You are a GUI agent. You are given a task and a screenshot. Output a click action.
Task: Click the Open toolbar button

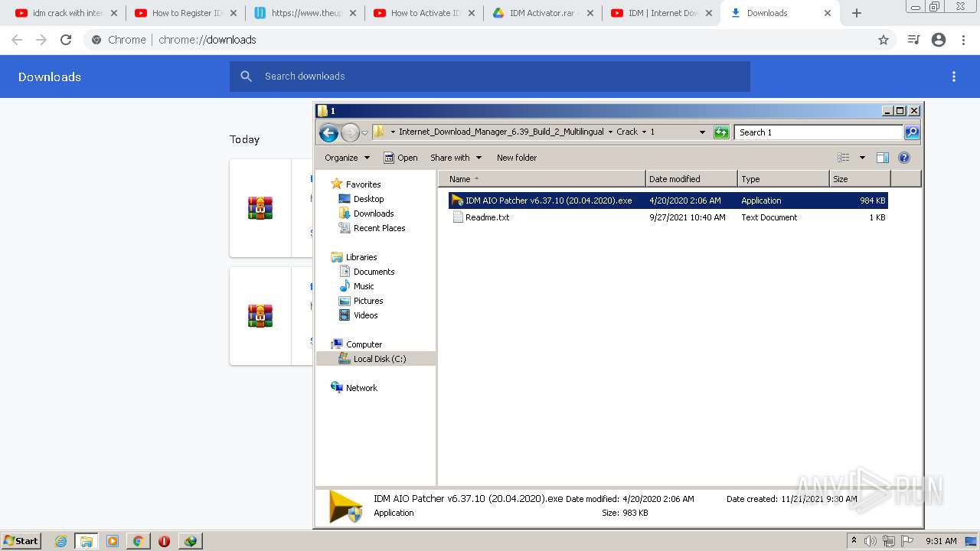tap(400, 158)
